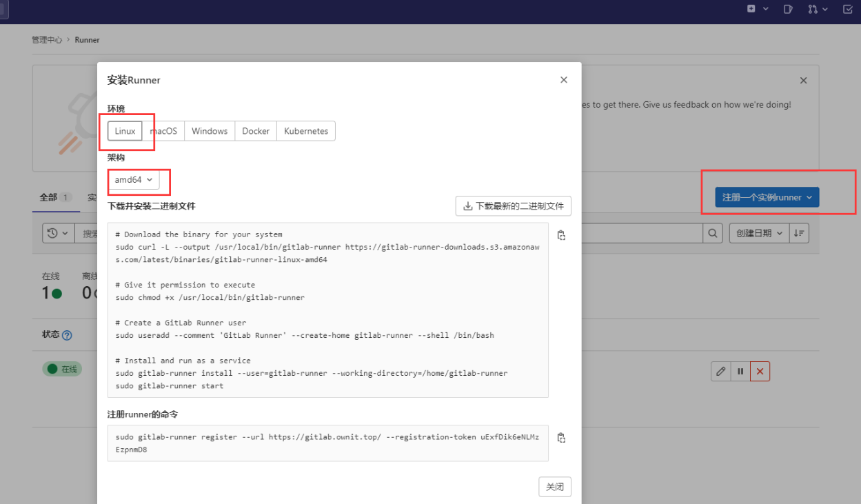Open the 创建日期 sort dropdown

(x=759, y=233)
